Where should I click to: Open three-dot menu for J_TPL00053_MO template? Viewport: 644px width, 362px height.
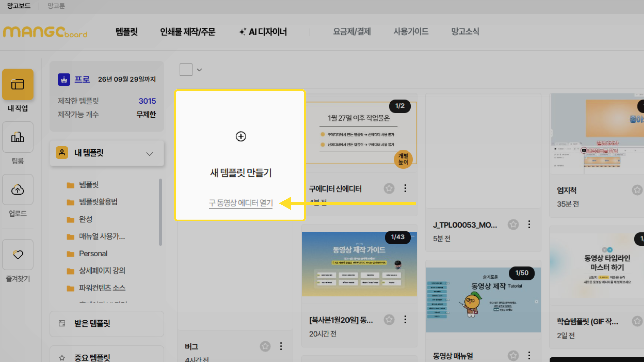coord(529,224)
